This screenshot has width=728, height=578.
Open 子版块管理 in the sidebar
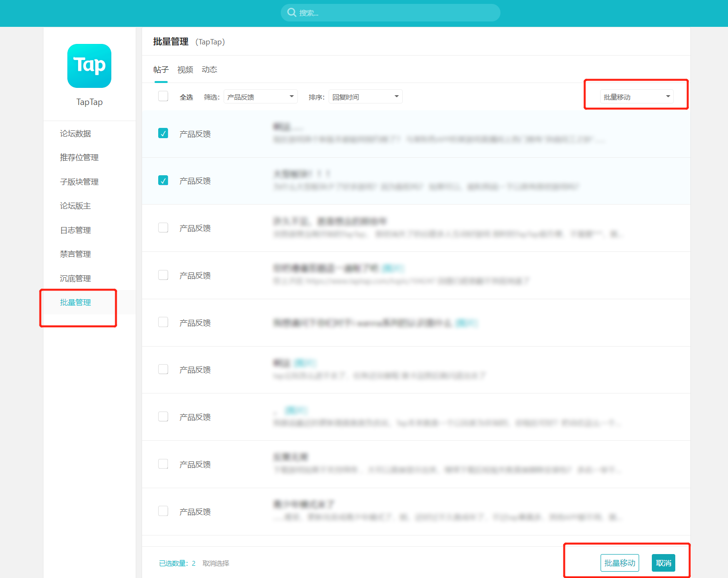click(79, 182)
